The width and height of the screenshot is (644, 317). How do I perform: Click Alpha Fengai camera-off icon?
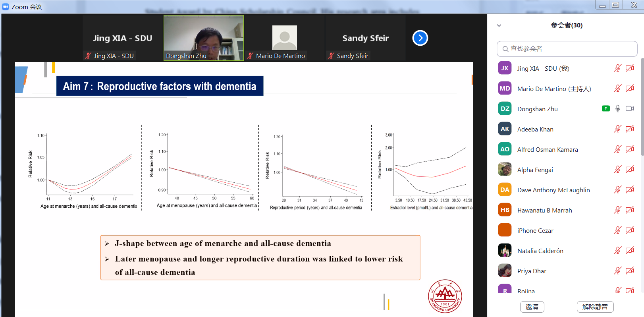click(x=630, y=170)
